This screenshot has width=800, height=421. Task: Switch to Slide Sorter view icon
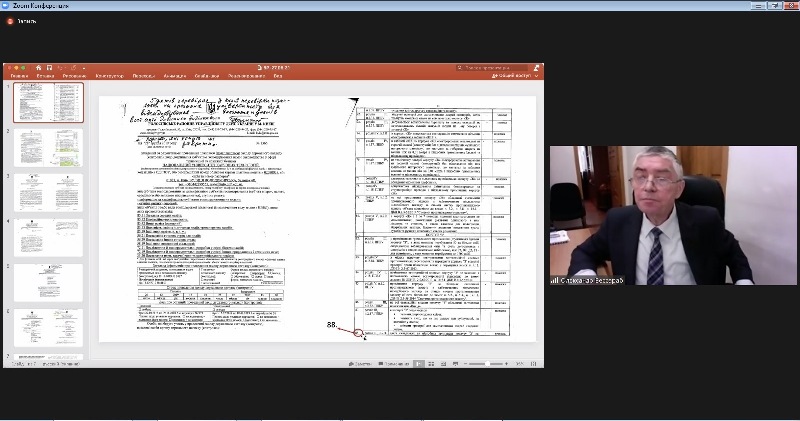click(x=431, y=364)
